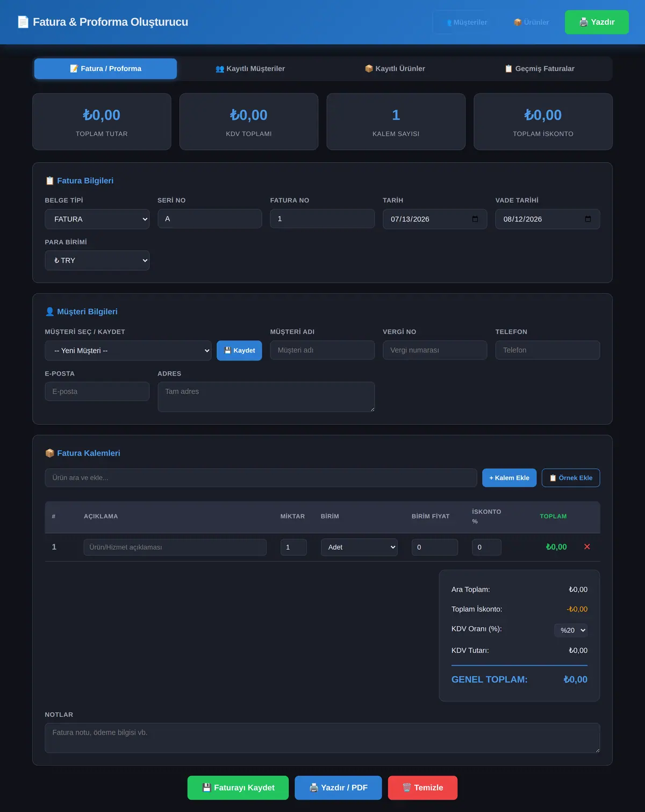Clear the form with Temizle button

click(x=422, y=788)
